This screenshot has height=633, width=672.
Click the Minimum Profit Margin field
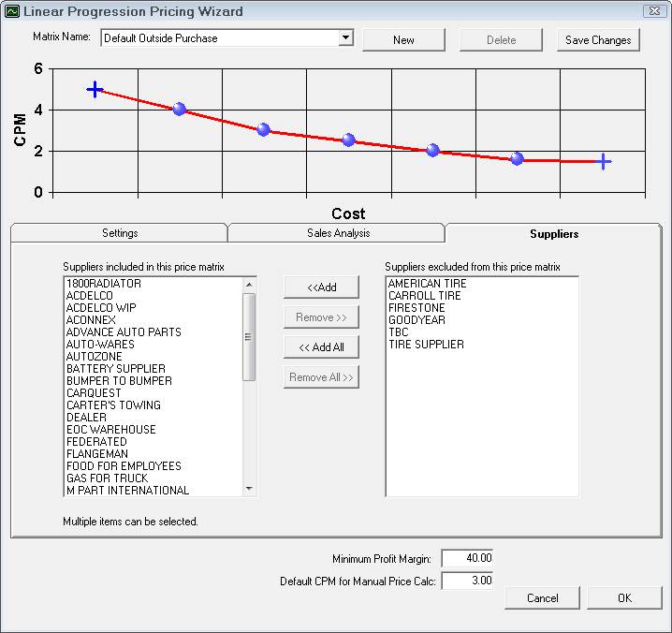click(x=467, y=558)
